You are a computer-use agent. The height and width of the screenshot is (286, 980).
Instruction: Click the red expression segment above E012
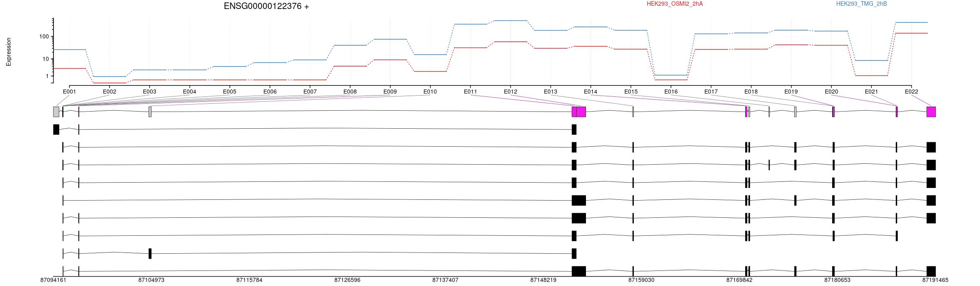(x=510, y=42)
